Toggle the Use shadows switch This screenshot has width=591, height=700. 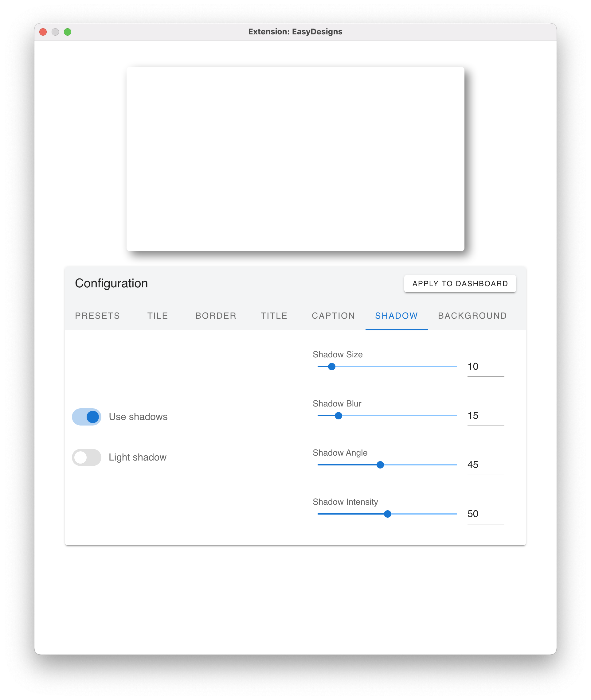coord(86,417)
